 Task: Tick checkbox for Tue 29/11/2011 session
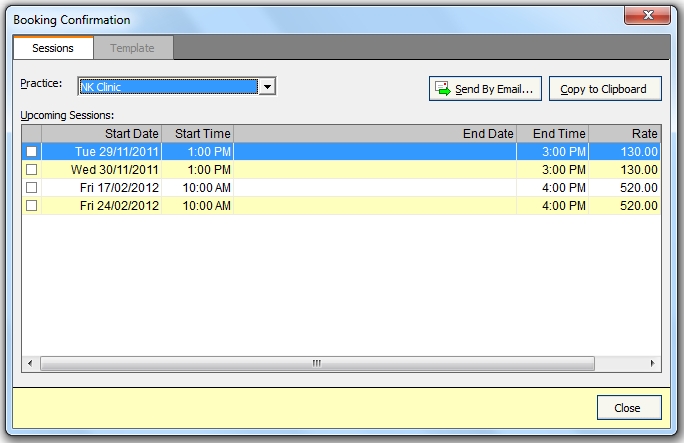pyautogui.click(x=32, y=151)
